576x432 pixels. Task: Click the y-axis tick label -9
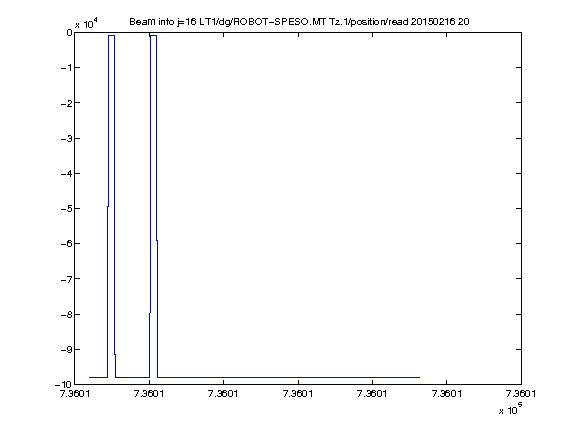pos(66,349)
